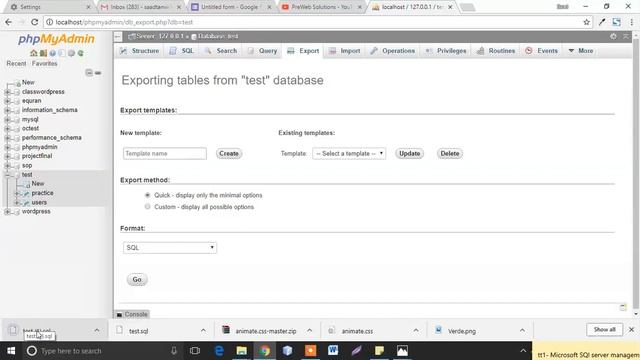Open phpMyAdmin documentation blue question icon
This screenshot has width=640, height=360.
(53, 53)
